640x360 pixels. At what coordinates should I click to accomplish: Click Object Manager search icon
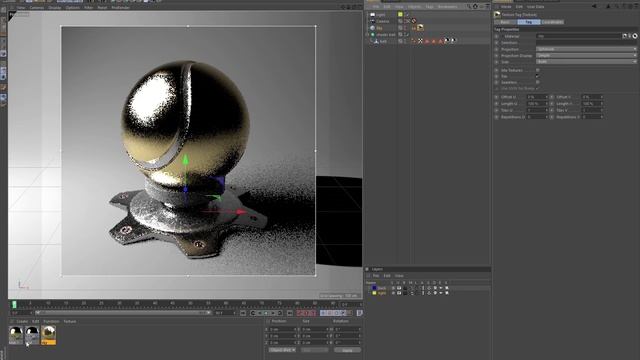469,7
